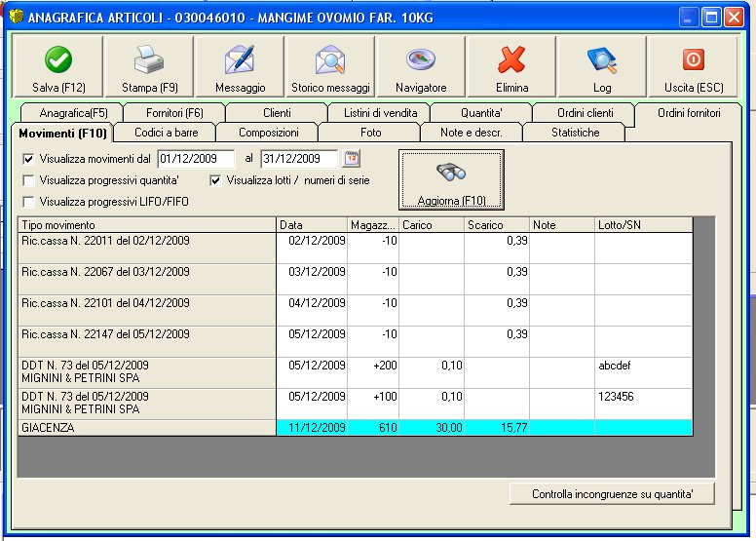Switch to the Fornitori (F6) tab
756x541 pixels.
[x=174, y=113]
